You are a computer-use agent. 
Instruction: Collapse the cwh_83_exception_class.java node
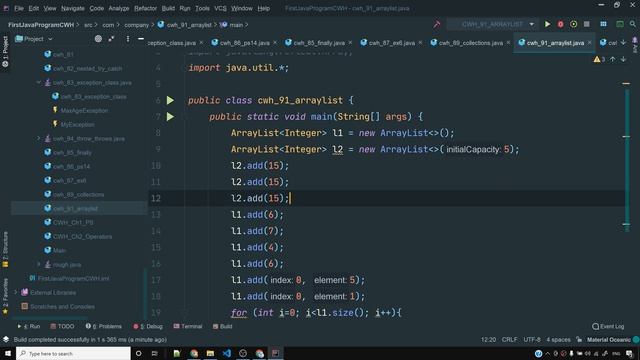pyautogui.click(x=38, y=82)
